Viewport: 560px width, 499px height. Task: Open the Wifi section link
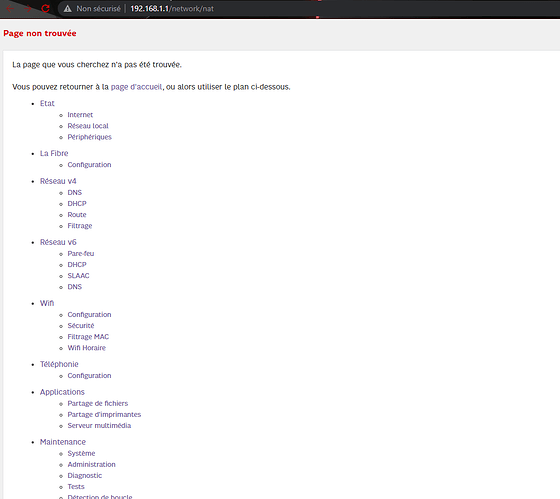point(47,303)
